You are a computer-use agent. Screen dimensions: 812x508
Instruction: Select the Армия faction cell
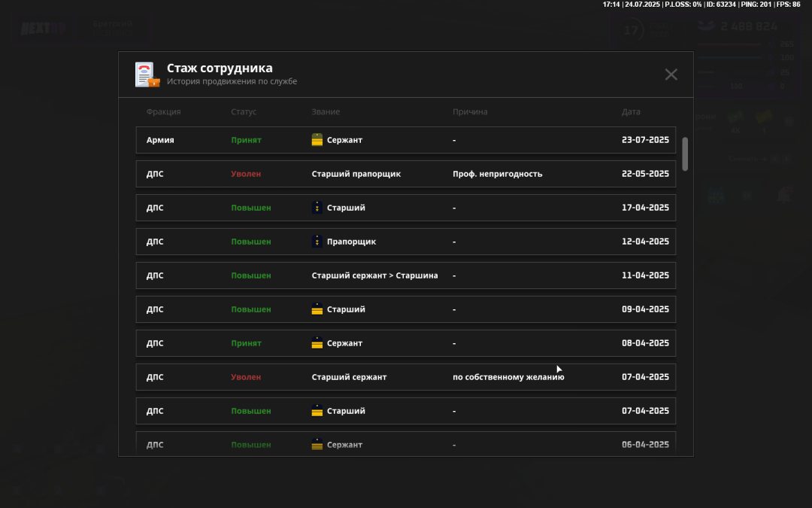[160, 140]
